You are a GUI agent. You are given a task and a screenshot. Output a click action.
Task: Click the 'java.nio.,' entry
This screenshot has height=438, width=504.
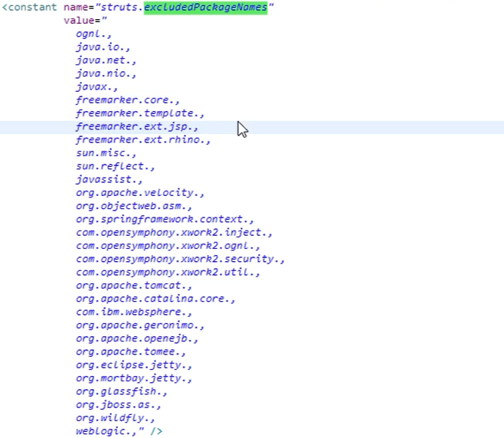(x=103, y=74)
